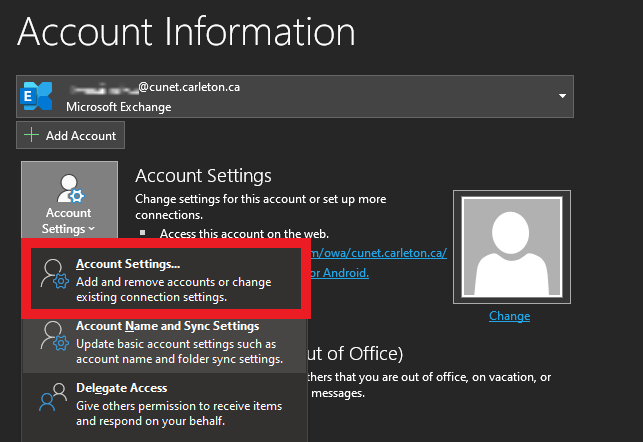Open the account selector dropdown arrow
The height and width of the screenshot is (442, 643).
point(563,96)
